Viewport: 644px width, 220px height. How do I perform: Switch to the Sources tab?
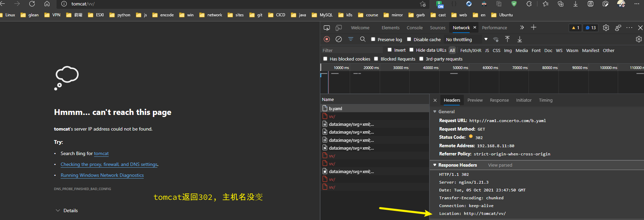coord(438,28)
